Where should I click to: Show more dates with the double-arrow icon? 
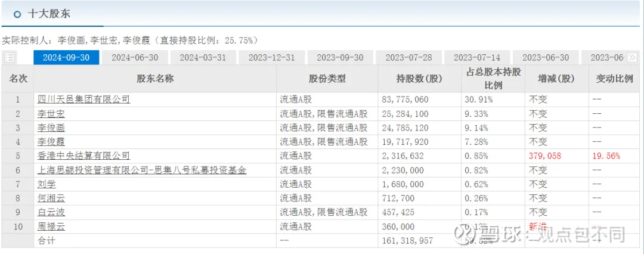pyautogui.click(x=633, y=58)
